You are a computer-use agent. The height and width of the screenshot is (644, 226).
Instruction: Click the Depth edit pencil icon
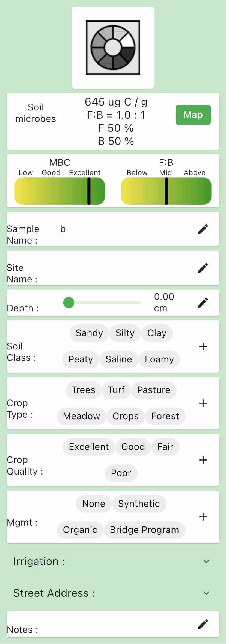[203, 303]
